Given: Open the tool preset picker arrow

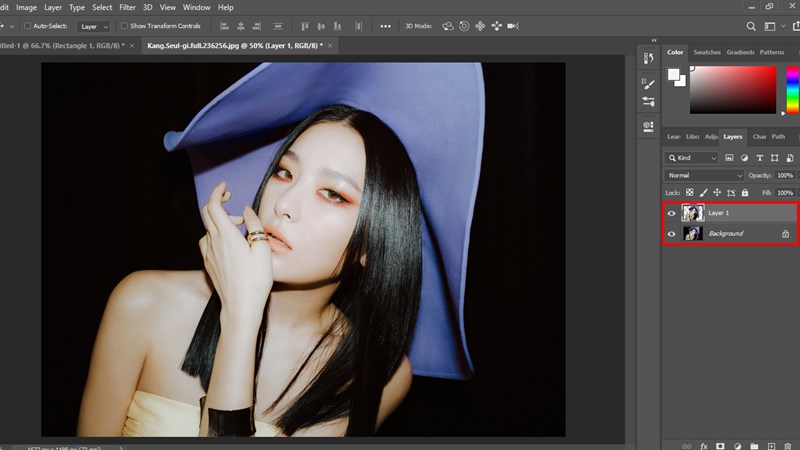Looking at the screenshot, I should coord(12,26).
